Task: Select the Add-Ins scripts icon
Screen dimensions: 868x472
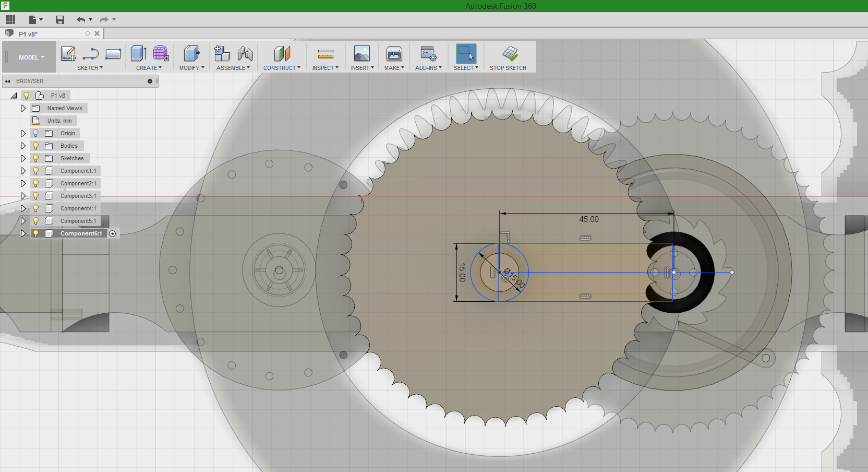Action: 428,53
